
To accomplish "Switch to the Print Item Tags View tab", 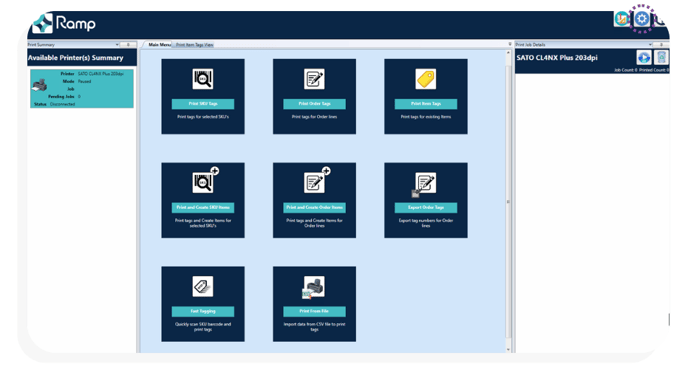I will pos(194,44).
